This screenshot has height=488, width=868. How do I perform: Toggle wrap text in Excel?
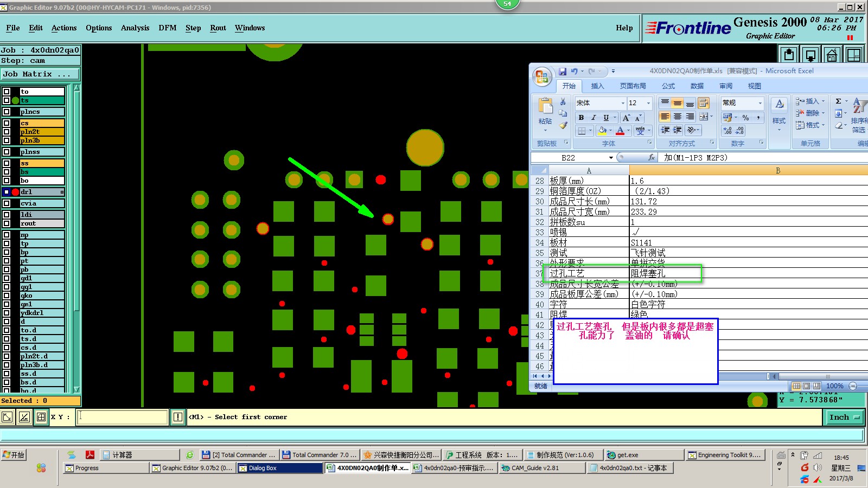(704, 102)
